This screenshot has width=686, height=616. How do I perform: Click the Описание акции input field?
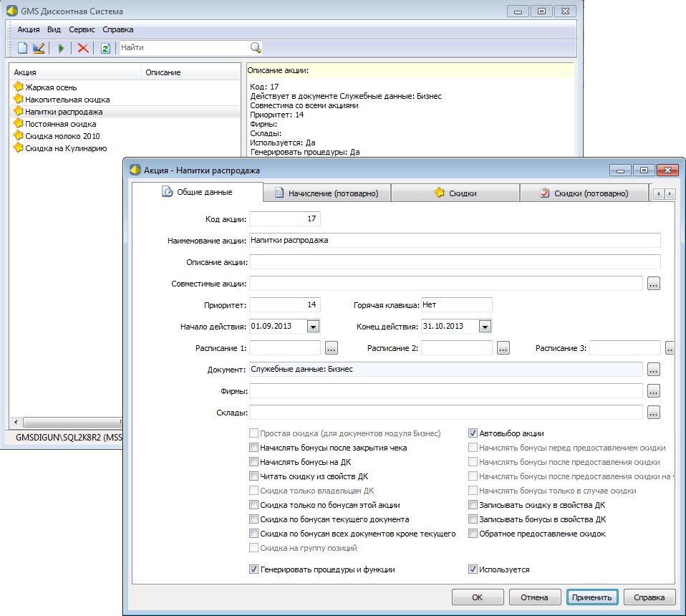[x=454, y=261]
